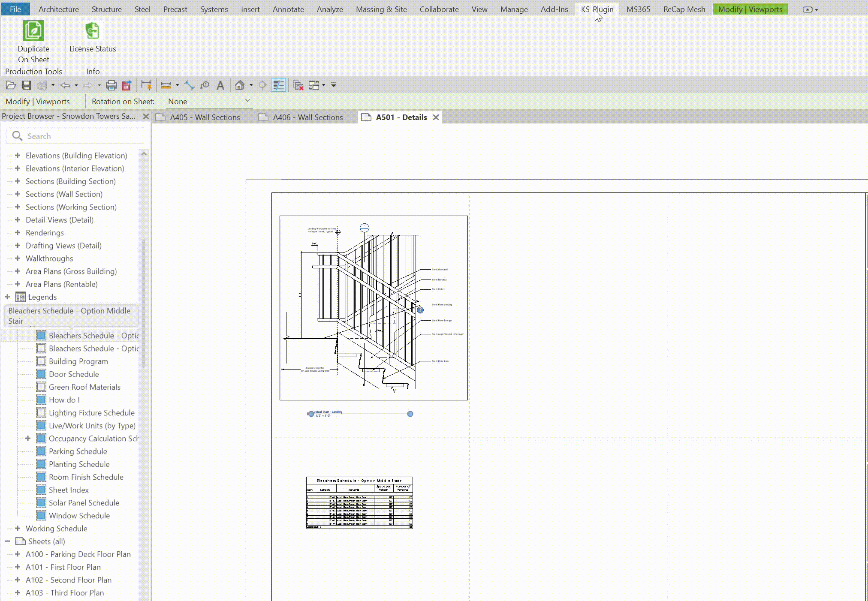Click the Open folder icon in quick toolbar
Viewport: 868px width, 601px height.
click(x=11, y=85)
